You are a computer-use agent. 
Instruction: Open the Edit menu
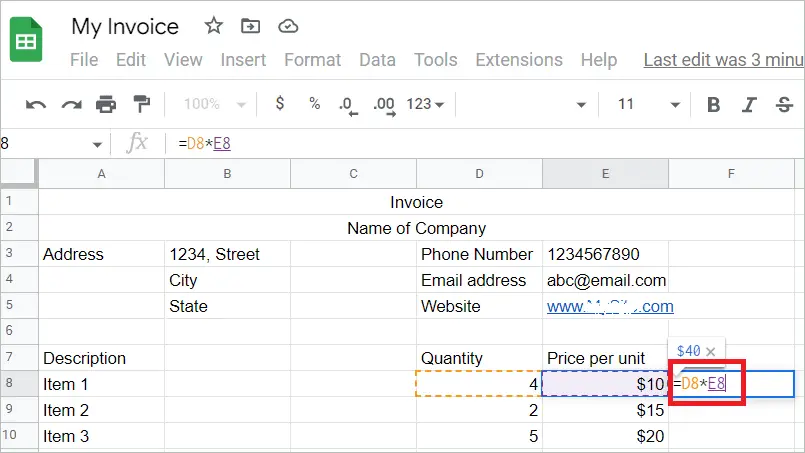[x=131, y=60]
